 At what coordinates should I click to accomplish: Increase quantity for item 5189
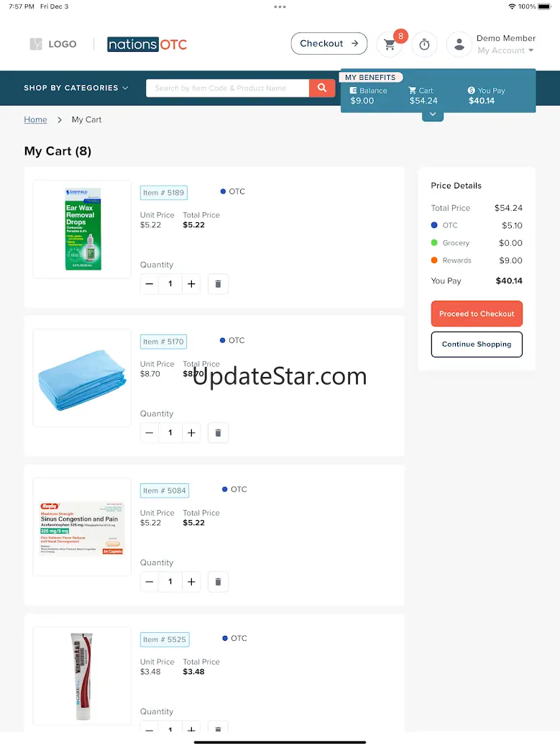tap(191, 284)
